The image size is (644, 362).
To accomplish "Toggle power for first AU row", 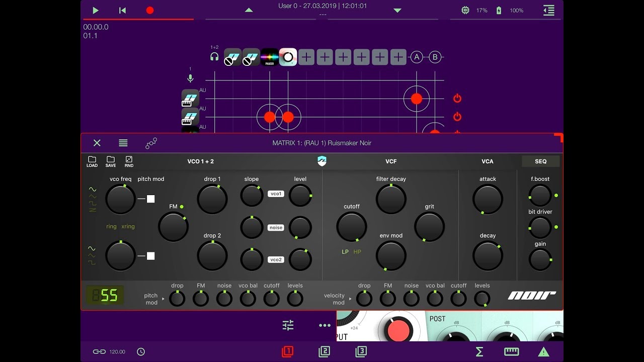I will click(x=457, y=99).
